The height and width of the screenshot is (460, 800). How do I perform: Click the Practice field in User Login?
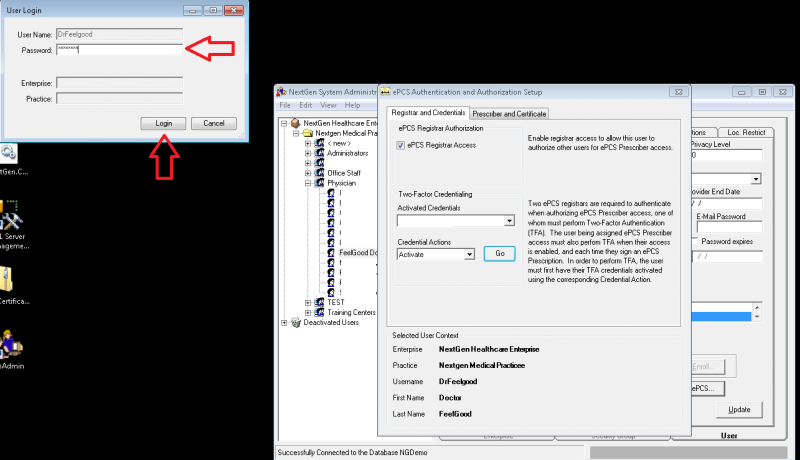[x=119, y=98]
